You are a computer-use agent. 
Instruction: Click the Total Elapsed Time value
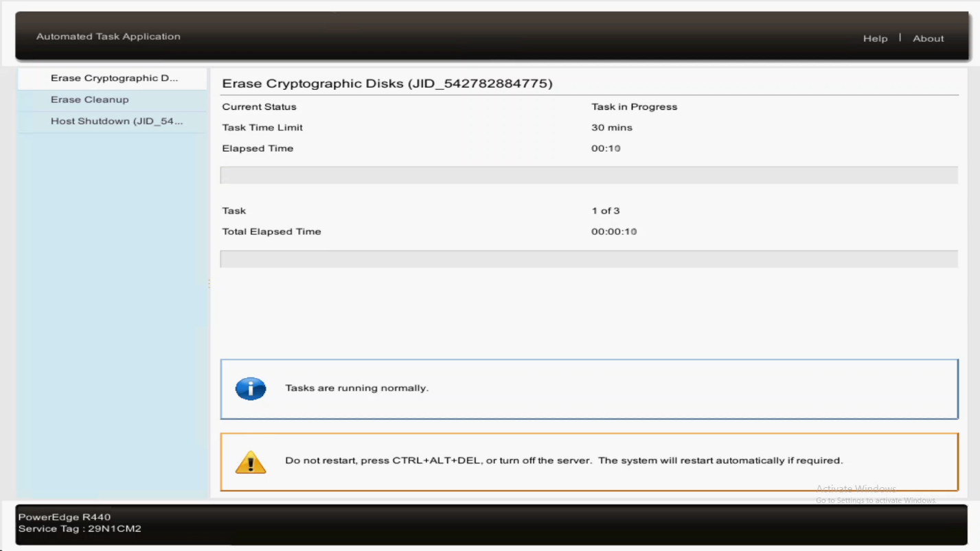click(614, 231)
